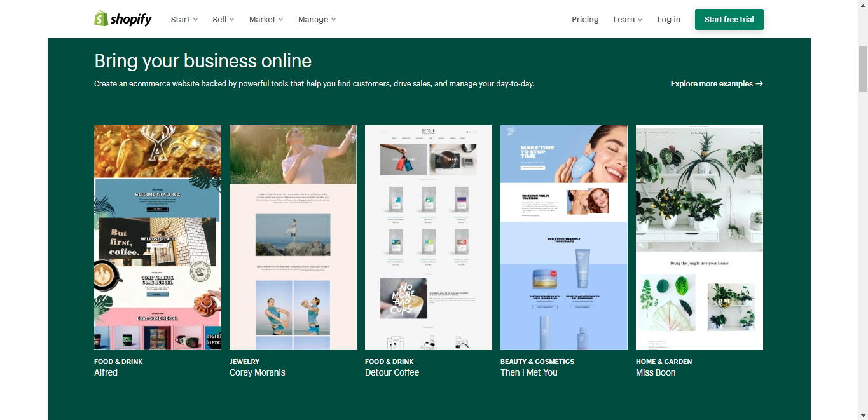Click the Explore more examples link
Viewport: 868px width, 420px height.
click(717, 84)
